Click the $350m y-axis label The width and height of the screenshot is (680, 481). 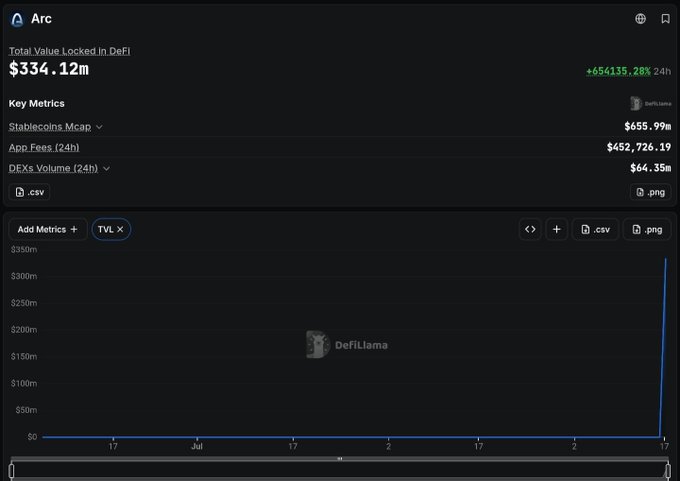[x=24, y=249]
